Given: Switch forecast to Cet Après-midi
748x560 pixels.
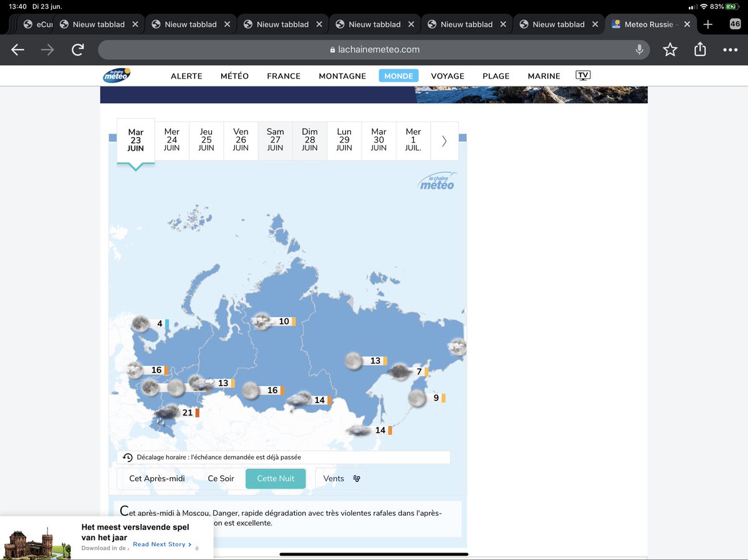Looking at the screenshot, I should 157,478.
